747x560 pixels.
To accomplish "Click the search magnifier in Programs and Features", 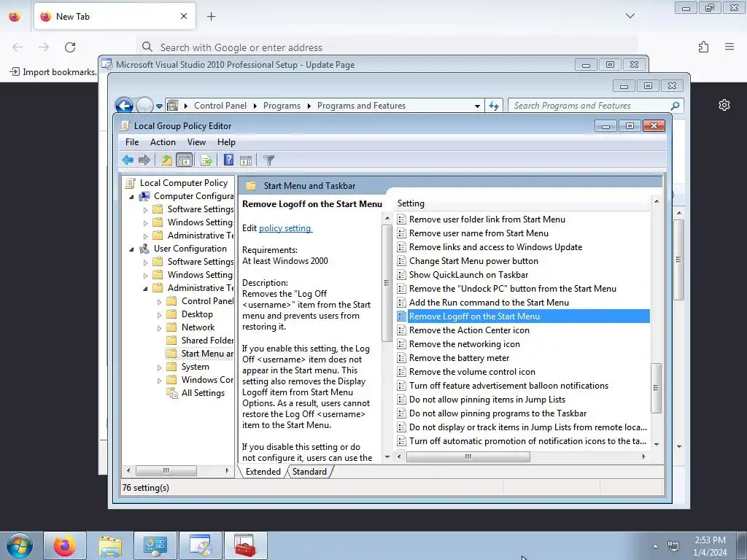I will 675,106.
